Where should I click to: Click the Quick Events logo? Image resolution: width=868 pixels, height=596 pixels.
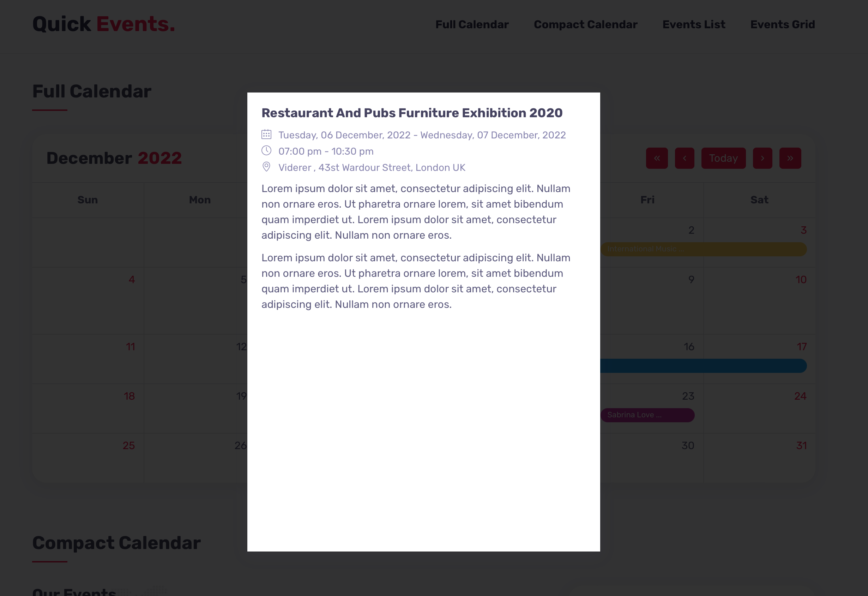[x=103, y=24]
